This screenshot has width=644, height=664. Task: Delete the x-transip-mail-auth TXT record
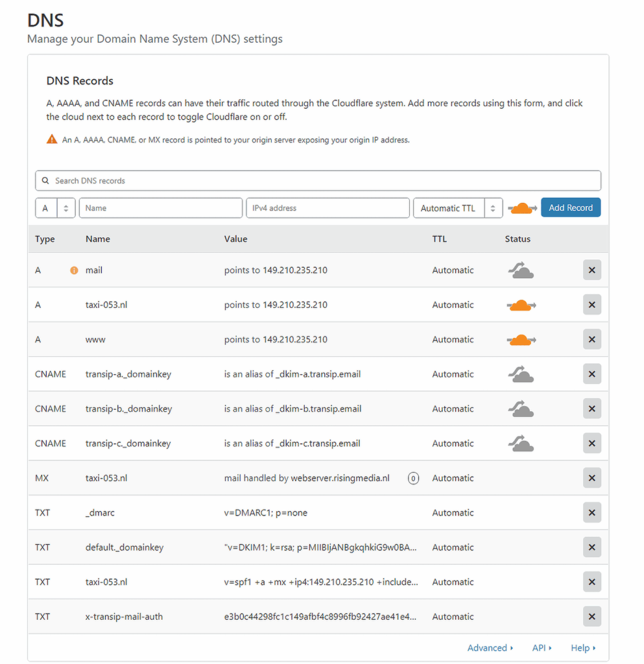pos(591,617)
